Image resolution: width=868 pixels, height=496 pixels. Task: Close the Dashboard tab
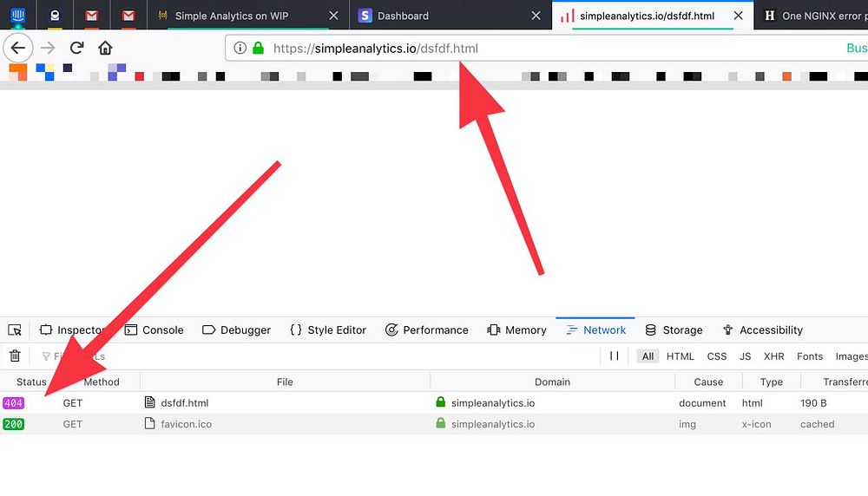(536, 16)
